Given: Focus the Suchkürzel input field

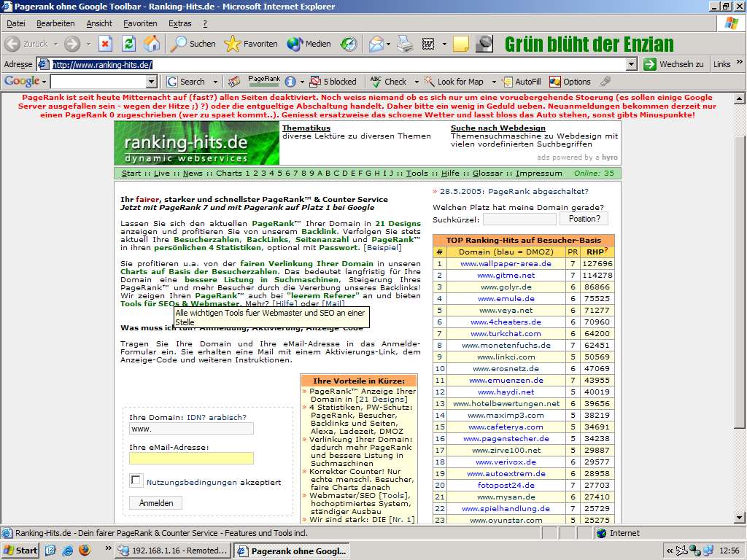Looking at the screenshot, I should pyautogui.click(x=519, y=219).
